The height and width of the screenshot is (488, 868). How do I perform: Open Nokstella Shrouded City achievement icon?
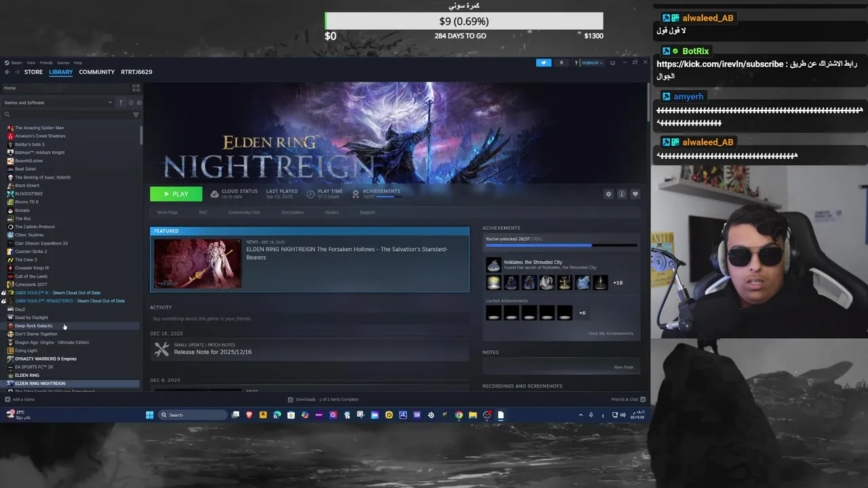coord(494,264)
